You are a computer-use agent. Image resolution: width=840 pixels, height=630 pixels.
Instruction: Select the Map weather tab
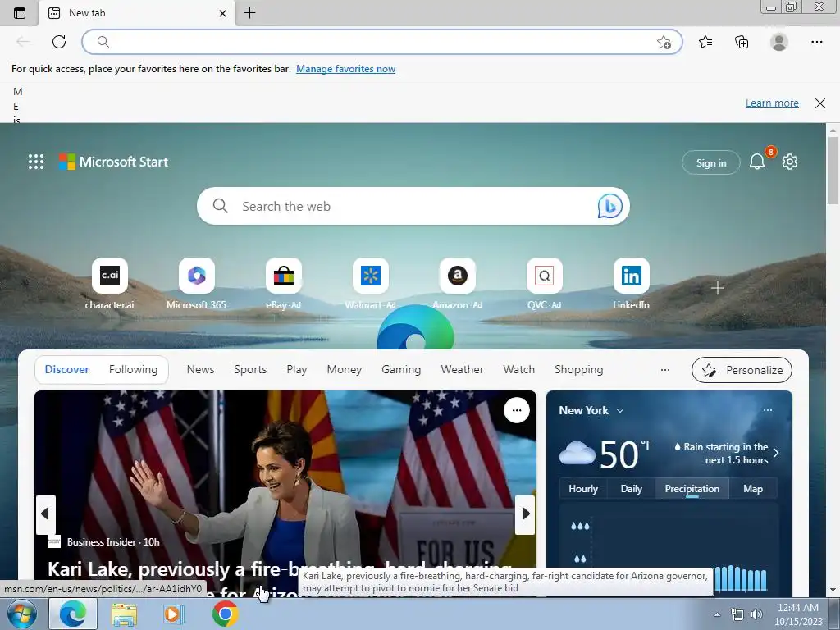pos(753,489)
